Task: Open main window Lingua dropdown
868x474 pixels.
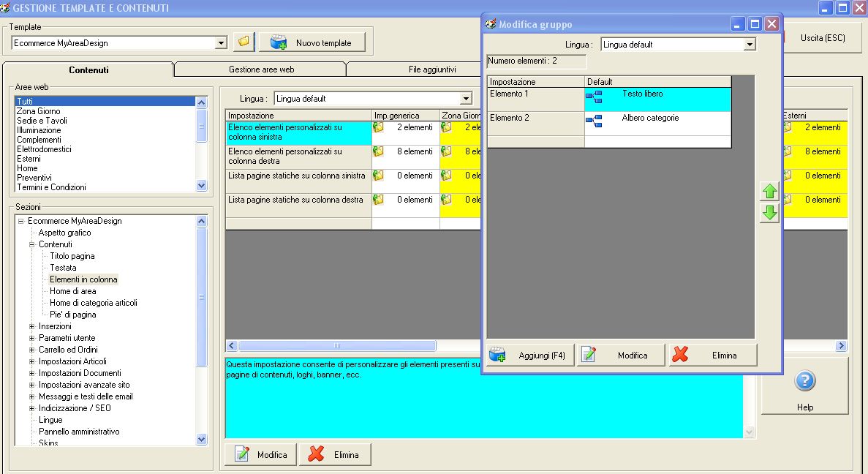Action: (466, 99)
